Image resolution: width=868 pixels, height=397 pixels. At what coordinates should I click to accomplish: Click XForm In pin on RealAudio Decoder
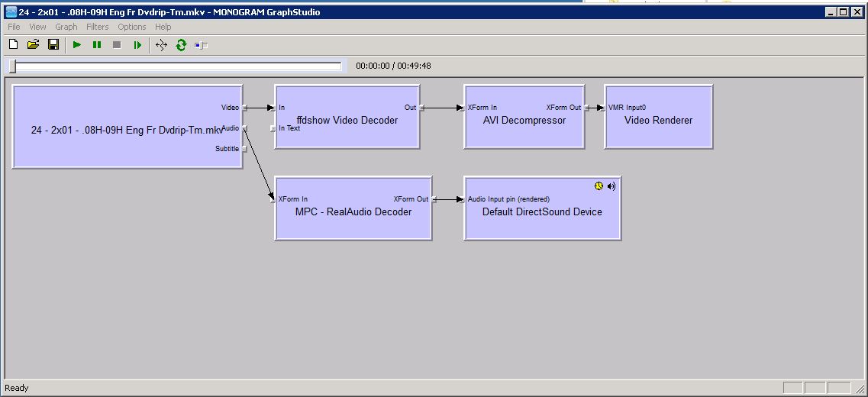273,199
